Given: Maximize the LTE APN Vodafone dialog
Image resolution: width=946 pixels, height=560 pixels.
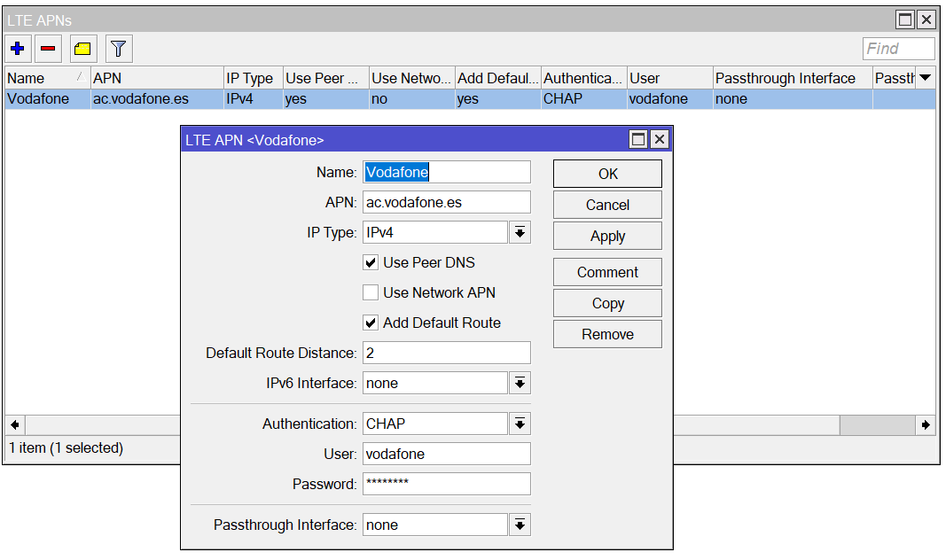Looking at the screenshot, I should [637, 139].
